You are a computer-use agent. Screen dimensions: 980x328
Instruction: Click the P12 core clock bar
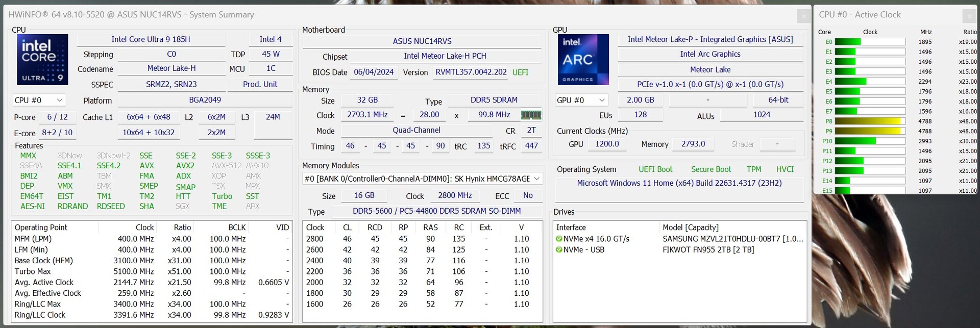(870, 161)
